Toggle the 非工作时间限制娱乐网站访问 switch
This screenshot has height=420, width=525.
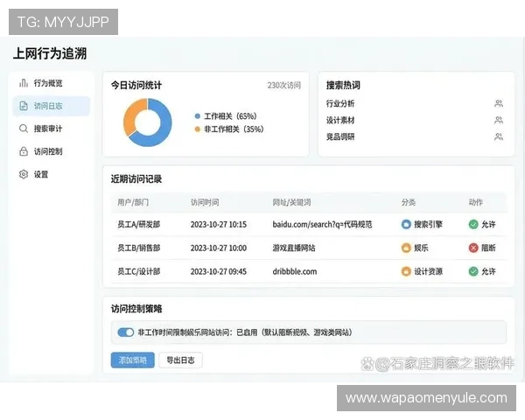tap(126, 332)
